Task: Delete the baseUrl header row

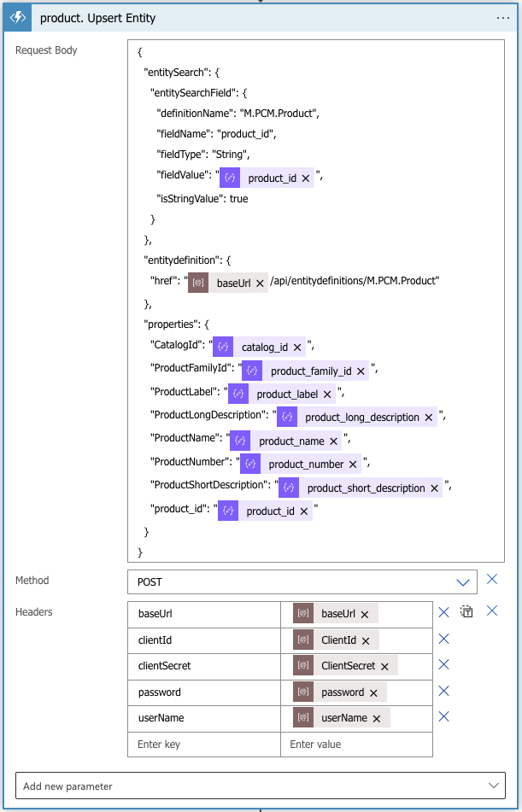Action: click(x=443, y=613)
